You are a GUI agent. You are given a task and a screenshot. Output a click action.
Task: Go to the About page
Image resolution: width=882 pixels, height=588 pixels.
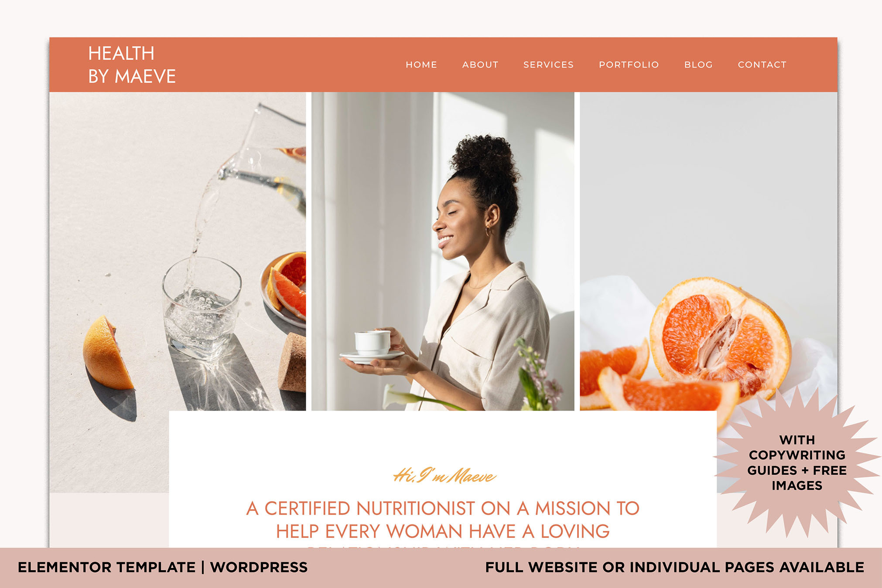[x=480, y=65]
